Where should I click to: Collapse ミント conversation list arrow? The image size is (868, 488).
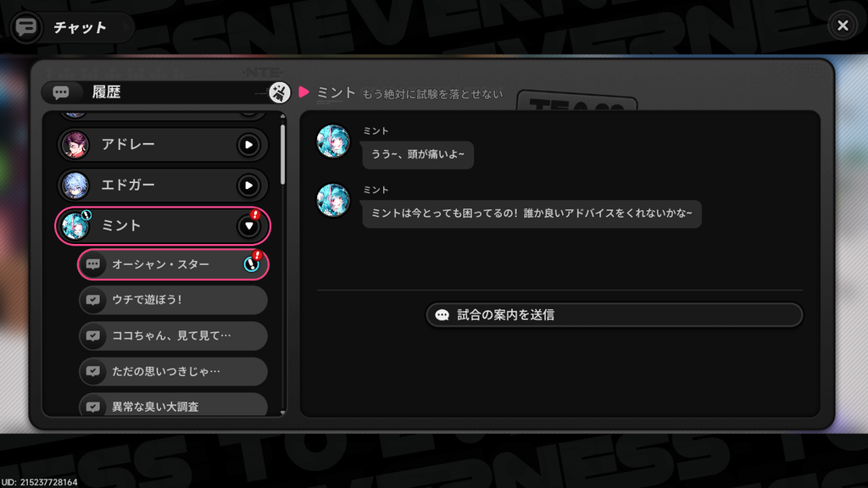click(x=248, y=225)
